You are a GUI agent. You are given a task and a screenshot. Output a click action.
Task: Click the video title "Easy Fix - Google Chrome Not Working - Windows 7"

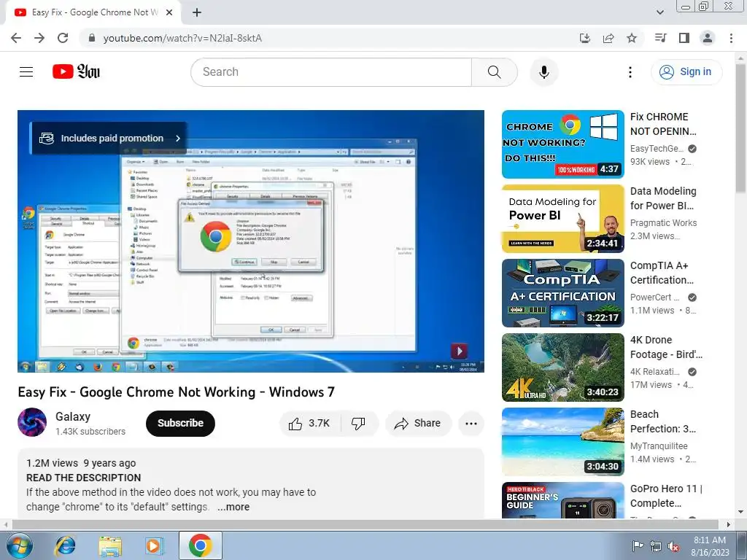177,392
